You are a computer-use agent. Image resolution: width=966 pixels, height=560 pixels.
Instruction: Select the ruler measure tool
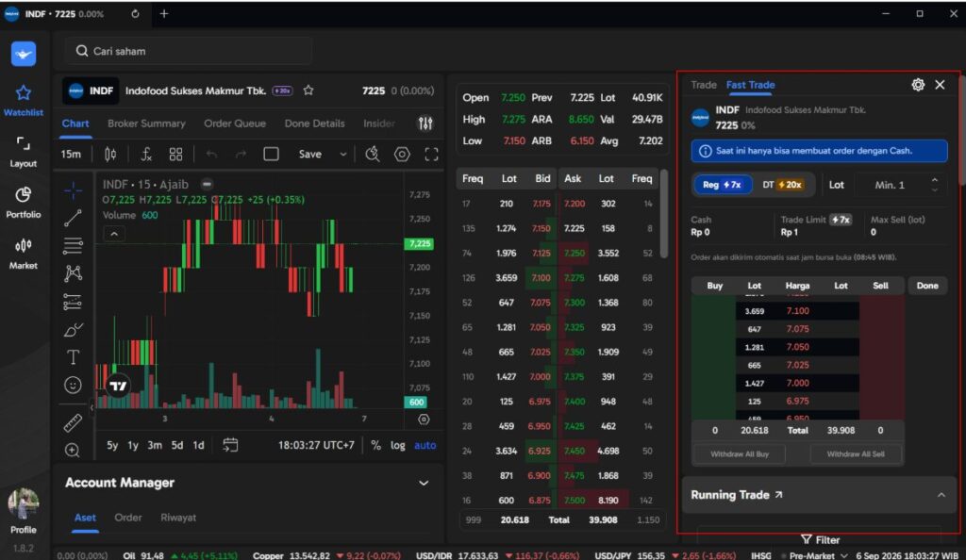[73, 422]
